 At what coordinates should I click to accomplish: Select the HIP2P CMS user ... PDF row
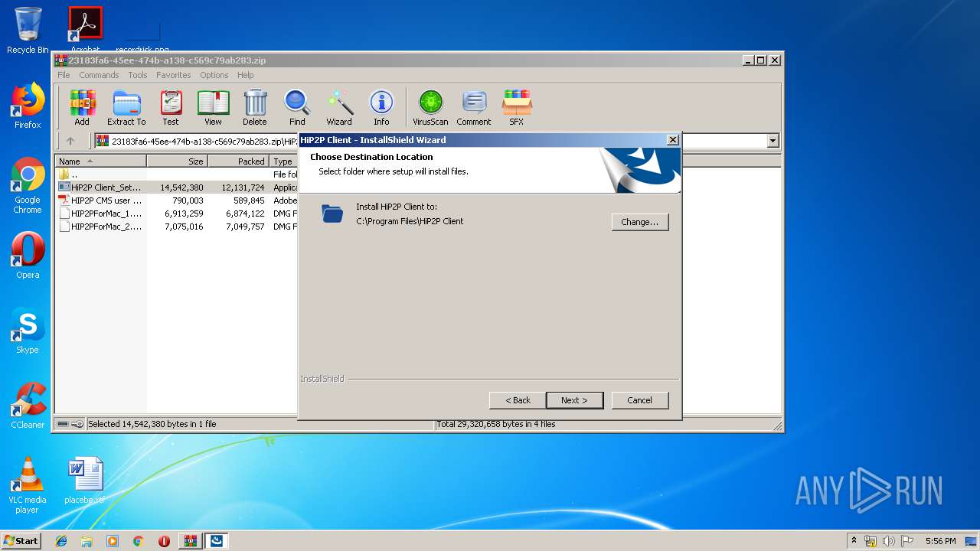(x=176, y=201)
